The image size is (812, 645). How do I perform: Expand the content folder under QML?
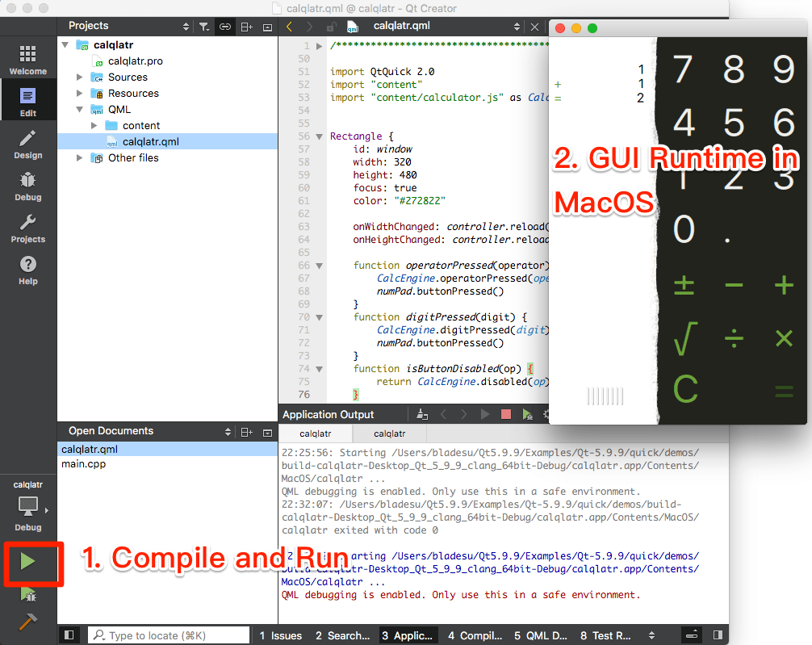(x=92, y=125)
